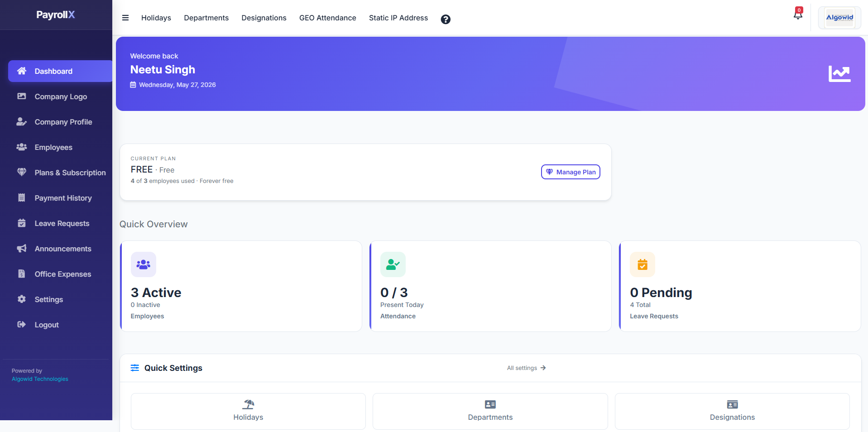Click the Company Logo image icon

22,96
